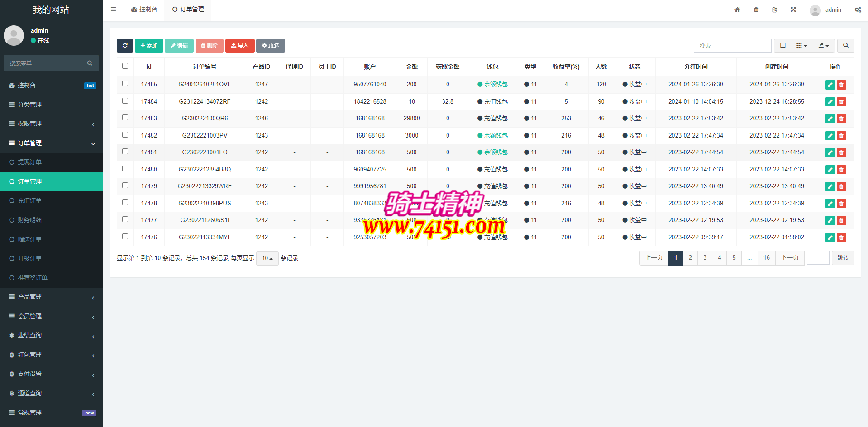Viewport: 868px width, 427px height.
Task: Click the red delete icon for order 17482
Action: (841, 136)
